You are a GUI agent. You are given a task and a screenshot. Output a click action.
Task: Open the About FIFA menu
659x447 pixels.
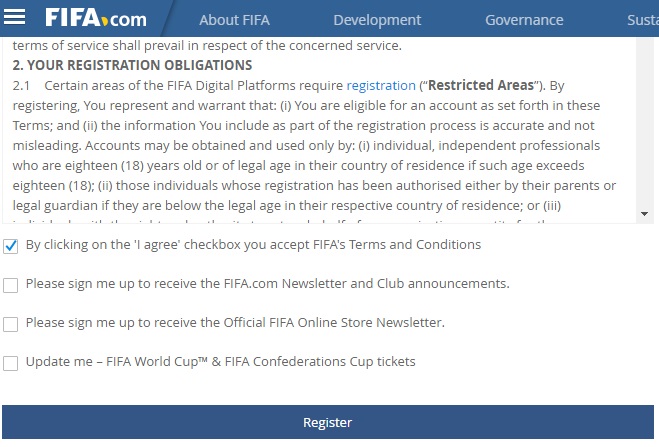tap(233, 20)
